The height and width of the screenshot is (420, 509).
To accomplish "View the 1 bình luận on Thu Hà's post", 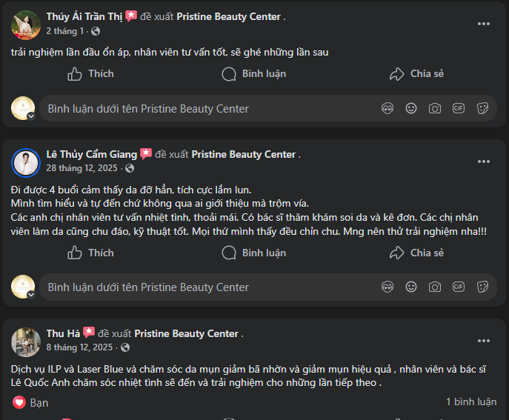I will click(x=471, y=401).
